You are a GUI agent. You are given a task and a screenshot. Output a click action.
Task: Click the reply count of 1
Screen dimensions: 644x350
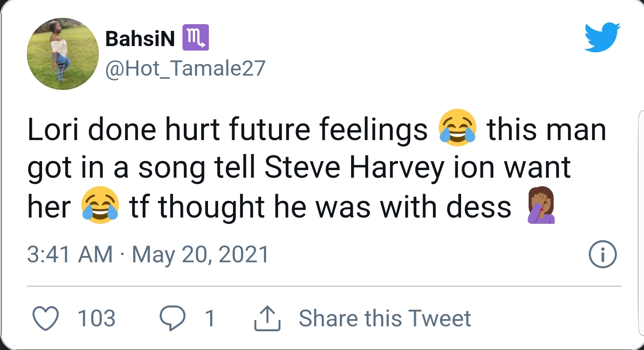pos(210,318)
